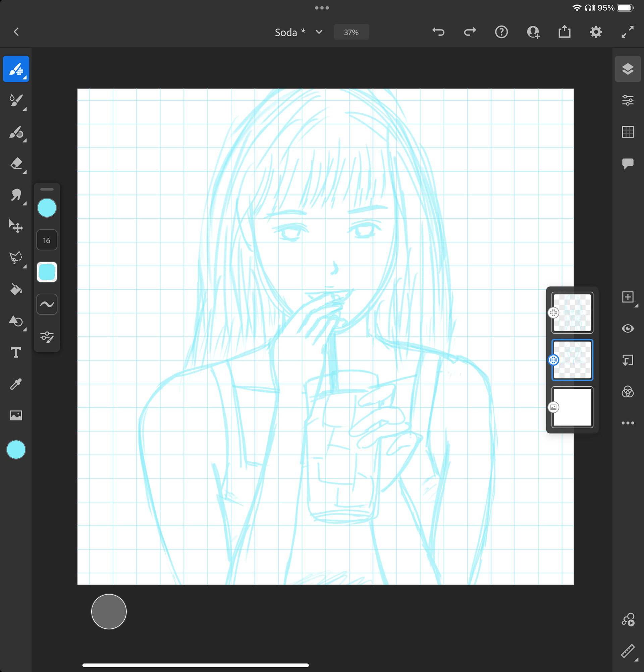Enter full screen mode

[x=628, y=32]
